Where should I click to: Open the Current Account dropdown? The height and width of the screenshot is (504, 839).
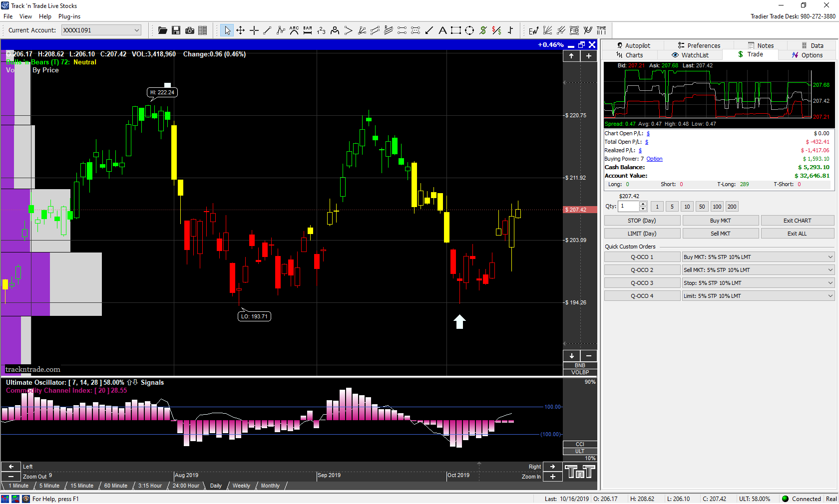pos(136,30)
